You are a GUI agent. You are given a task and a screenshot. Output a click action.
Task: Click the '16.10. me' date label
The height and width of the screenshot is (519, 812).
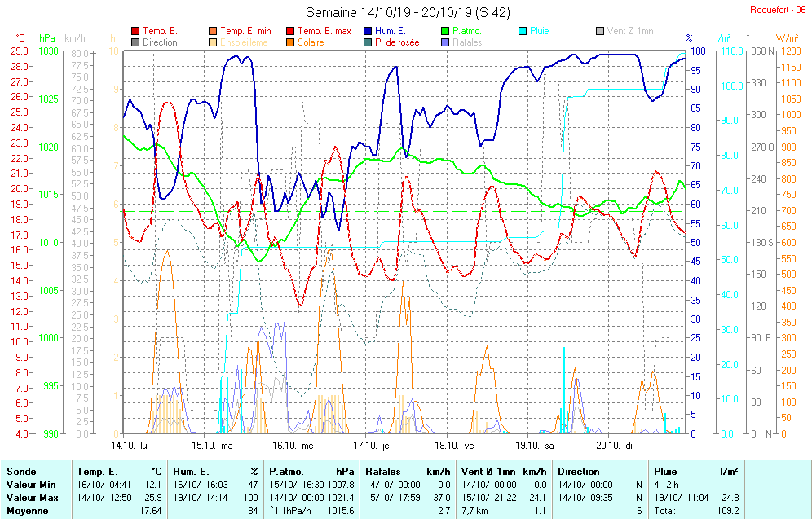(x=293, y=446)
